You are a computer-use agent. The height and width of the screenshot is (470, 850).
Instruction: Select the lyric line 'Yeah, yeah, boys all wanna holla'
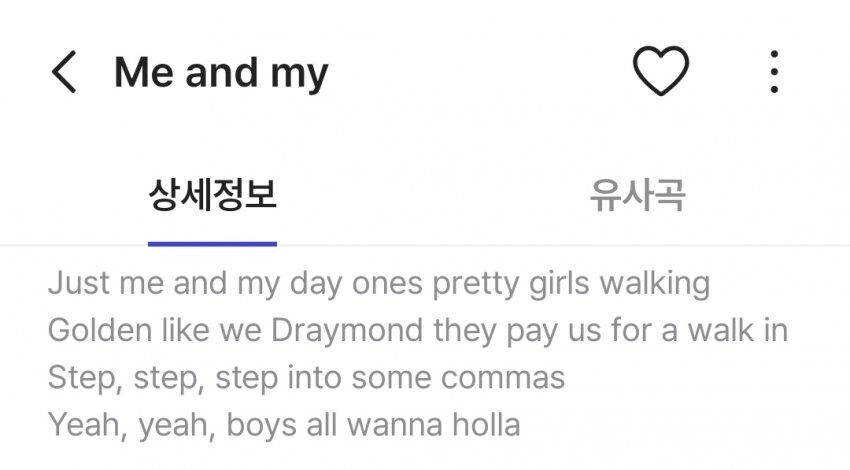click(284, 424)
